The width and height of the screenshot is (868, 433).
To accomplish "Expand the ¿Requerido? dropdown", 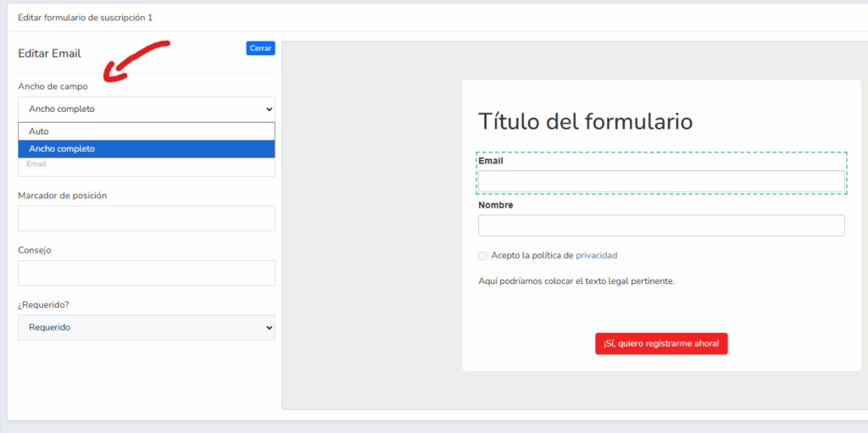I will (x=146, y=328).
